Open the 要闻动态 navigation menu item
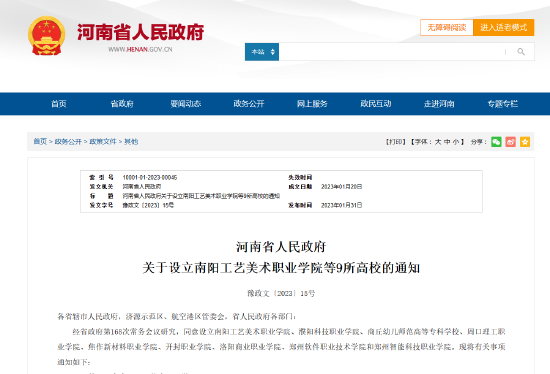The image size is (550, 374). (186, 104)
